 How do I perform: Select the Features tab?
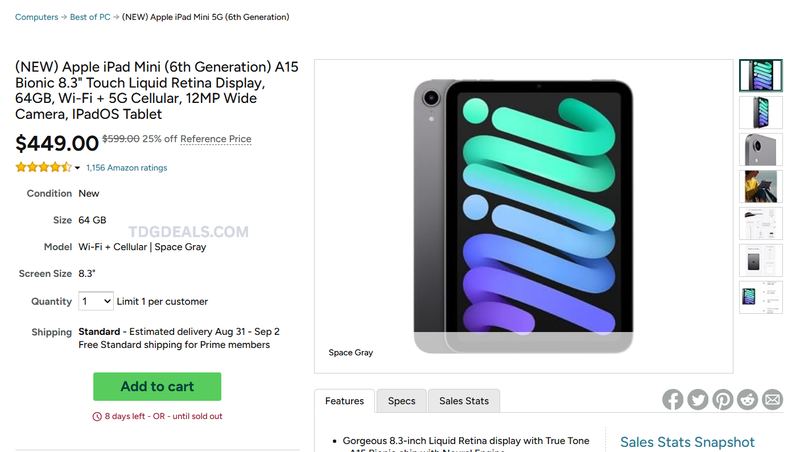coord(344,401)
